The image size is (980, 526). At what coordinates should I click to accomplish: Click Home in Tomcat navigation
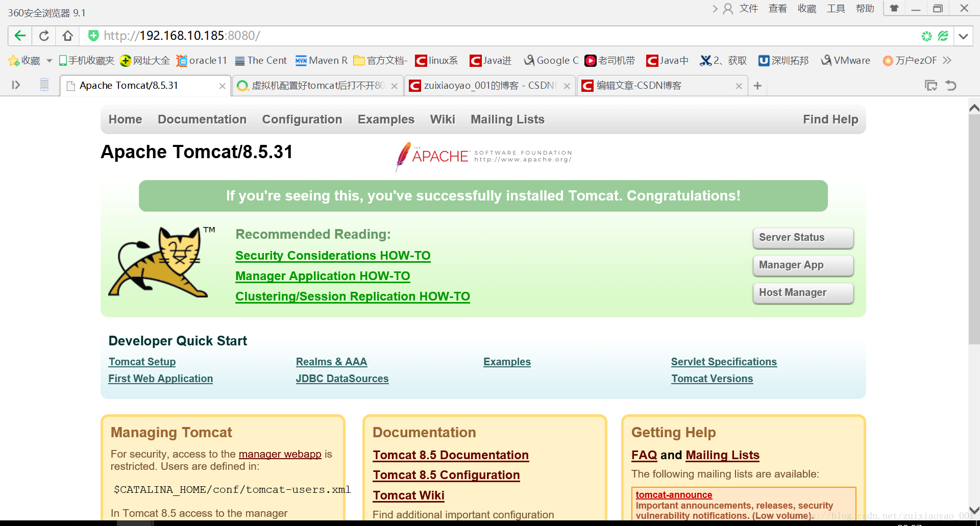(125, 119)
